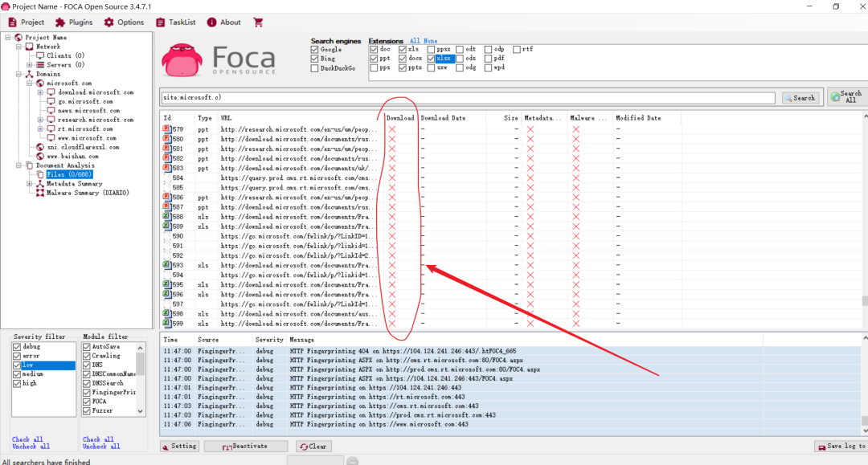
Task: Click the Save log to button
Action: click(841, 447)
